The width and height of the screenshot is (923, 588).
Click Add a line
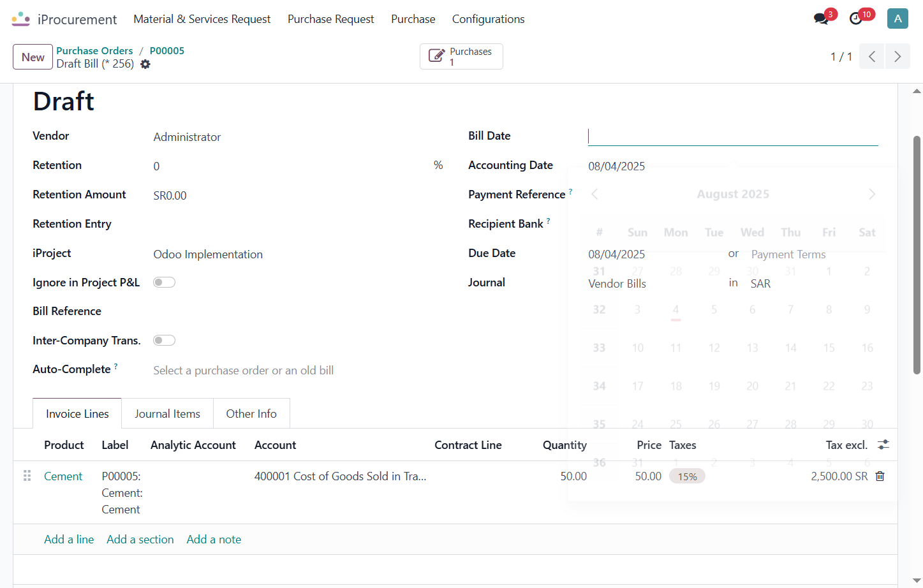coord(69,540)
